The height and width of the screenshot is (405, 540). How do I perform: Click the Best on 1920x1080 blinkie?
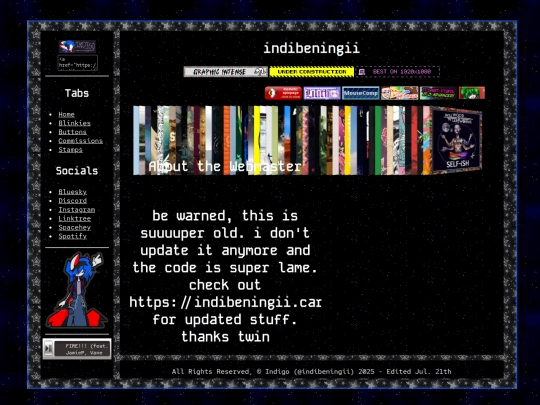pos(398,72)
